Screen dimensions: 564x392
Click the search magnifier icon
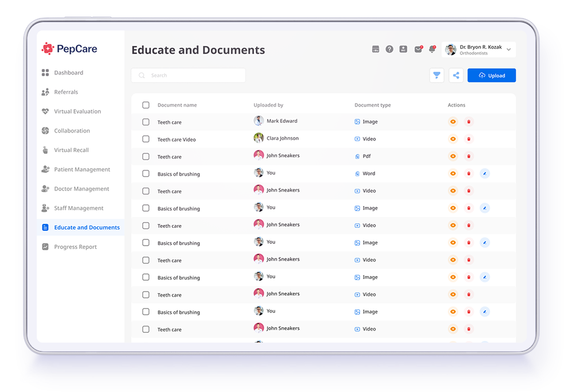click(142, 75)
